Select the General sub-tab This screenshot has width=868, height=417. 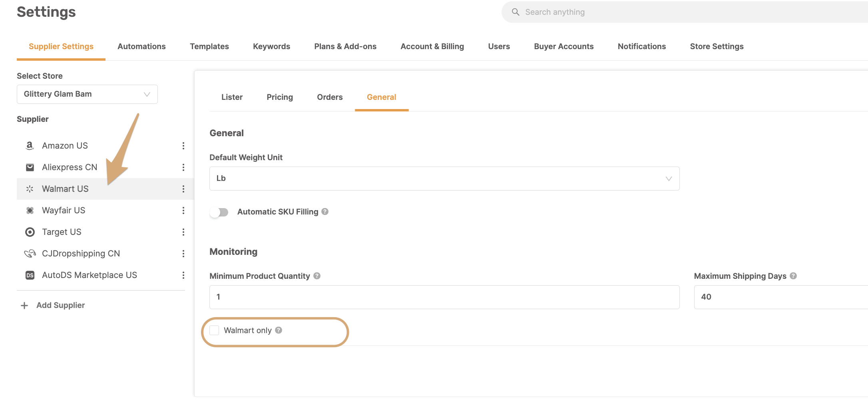382,97
